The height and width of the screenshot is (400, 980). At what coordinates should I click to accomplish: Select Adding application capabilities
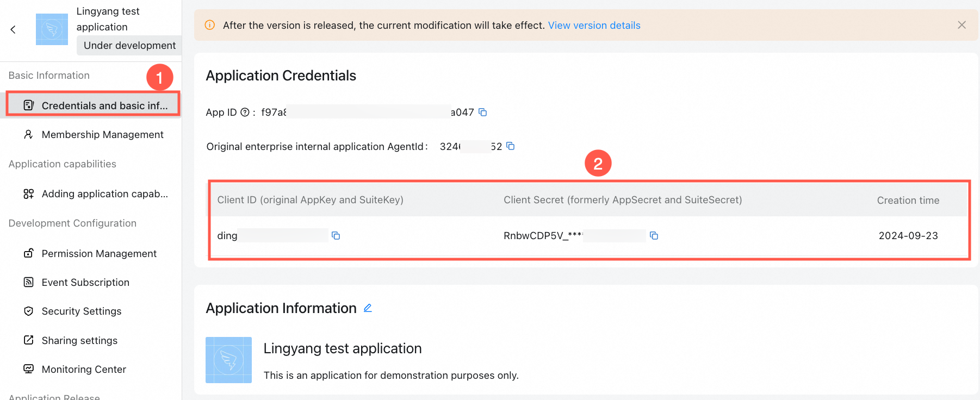click(92, 193)
